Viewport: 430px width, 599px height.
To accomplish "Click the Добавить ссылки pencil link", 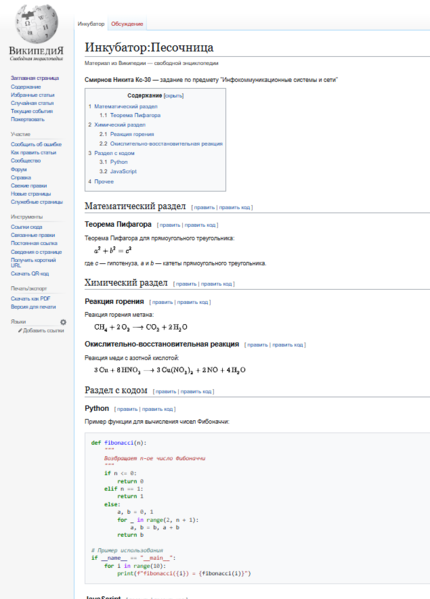I will pyautogui.click(x=41, y=330).
